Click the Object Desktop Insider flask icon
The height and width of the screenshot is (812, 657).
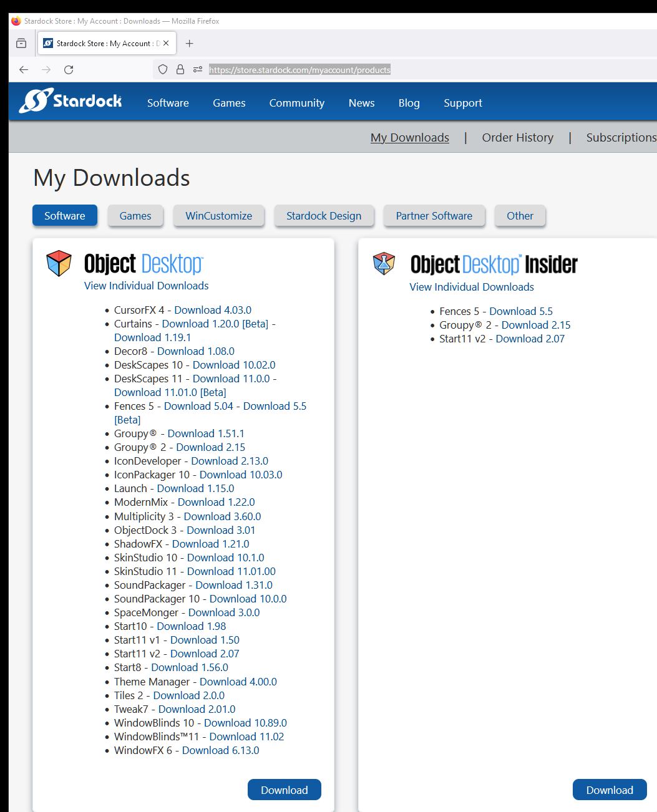click(x=384, y=264)
